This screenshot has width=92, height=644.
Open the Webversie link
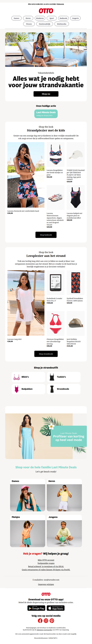(x=60, y=4)
